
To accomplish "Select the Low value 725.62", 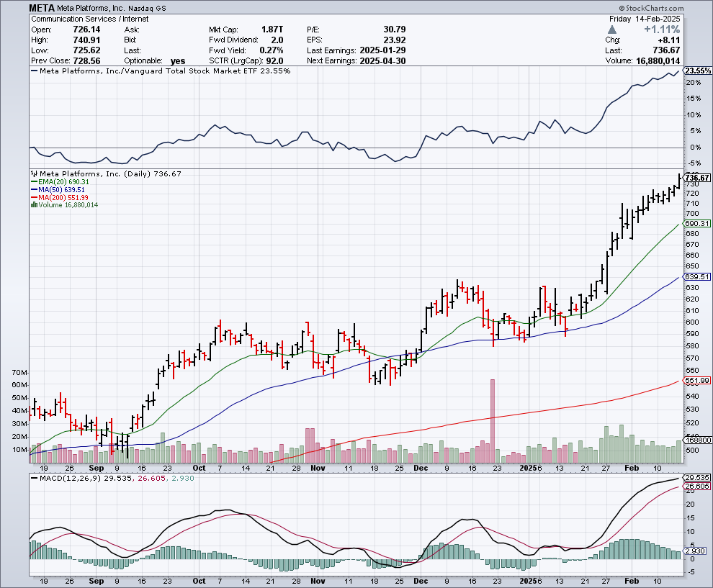I will 86,50.
